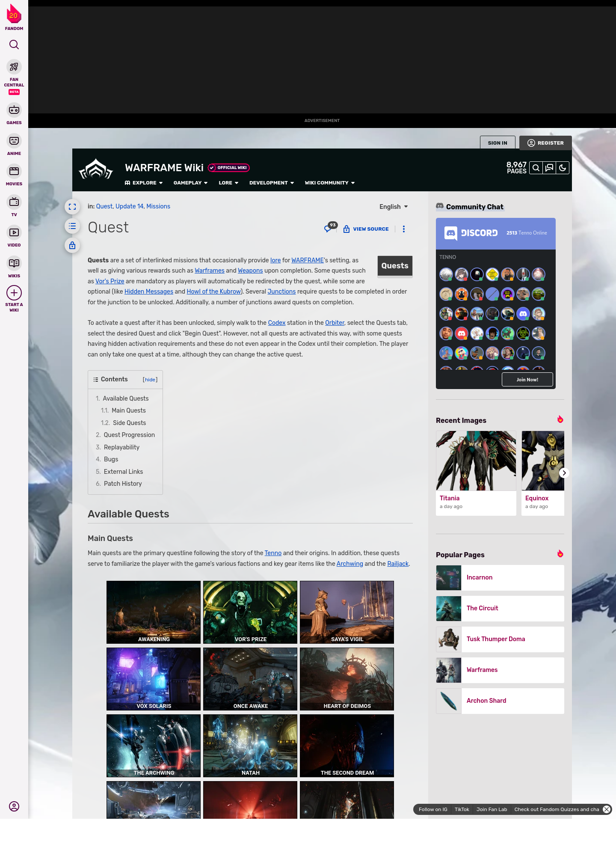616x856 pixels.
Task: Open the Vox Solaris quest thumbnail
Action: click(x=154, y=679)
